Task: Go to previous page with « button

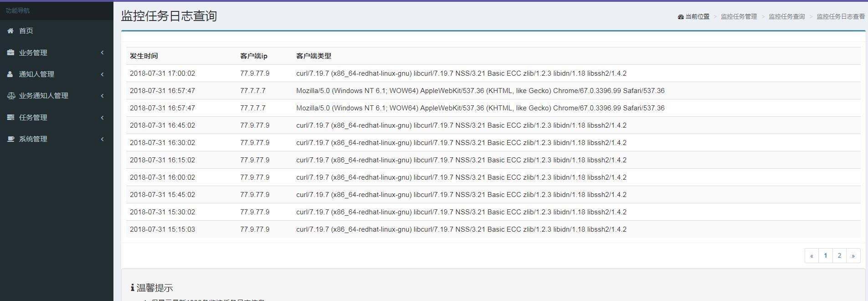Action: coord(812,255)
